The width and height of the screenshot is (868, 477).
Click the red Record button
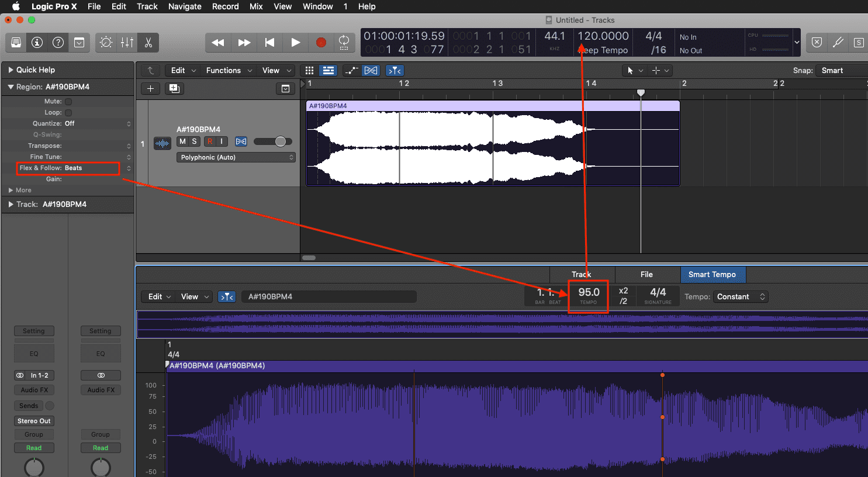tap(321, 43)
